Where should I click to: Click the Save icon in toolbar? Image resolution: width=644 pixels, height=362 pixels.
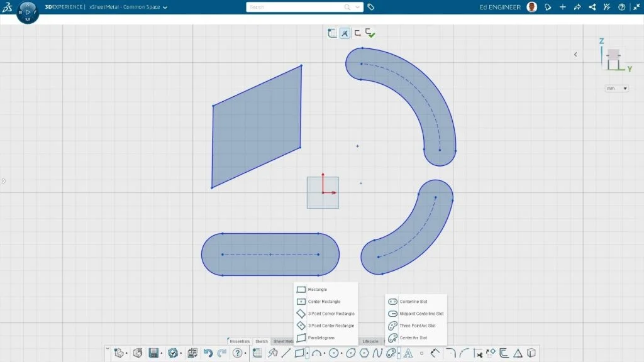(153, 353)
